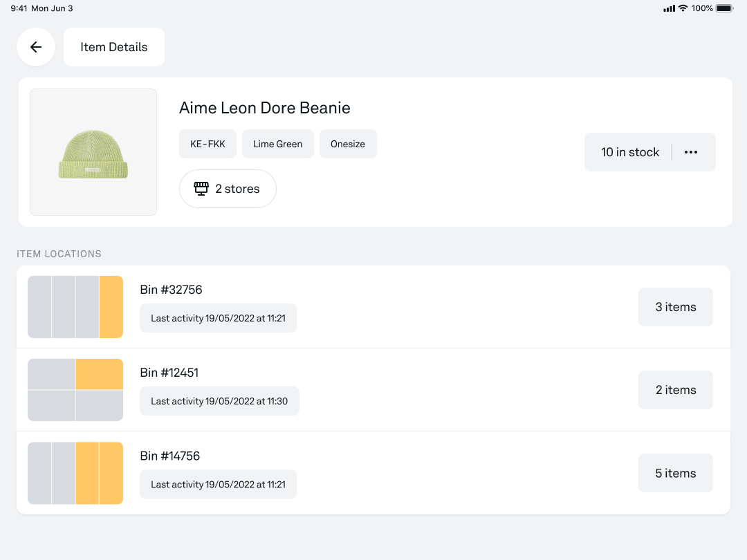Image resolution: width=747 pixels, height=560 pixels.
Task: Select the Lime Green color tag
Action: point(278,144)
